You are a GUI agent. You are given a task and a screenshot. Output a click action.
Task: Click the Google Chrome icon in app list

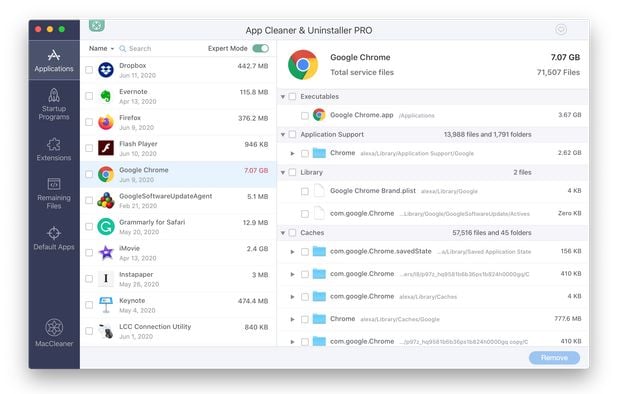coord(106,174)
